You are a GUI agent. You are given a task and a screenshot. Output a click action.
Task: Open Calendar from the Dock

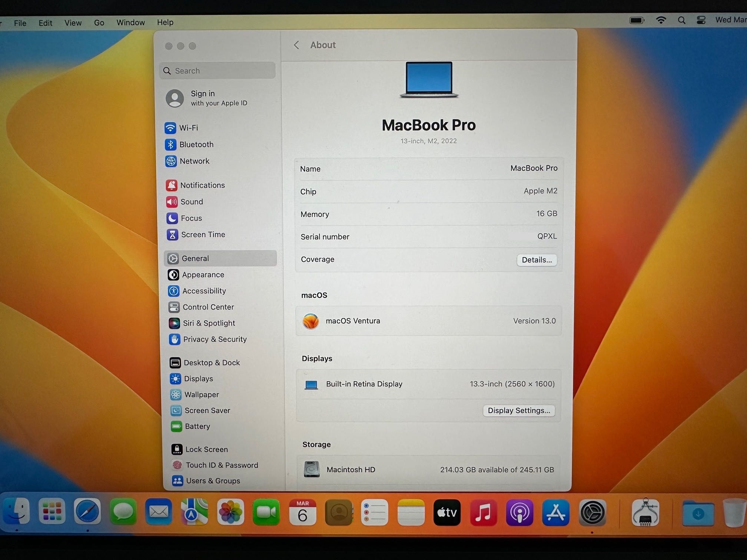[x=302, y=512]
